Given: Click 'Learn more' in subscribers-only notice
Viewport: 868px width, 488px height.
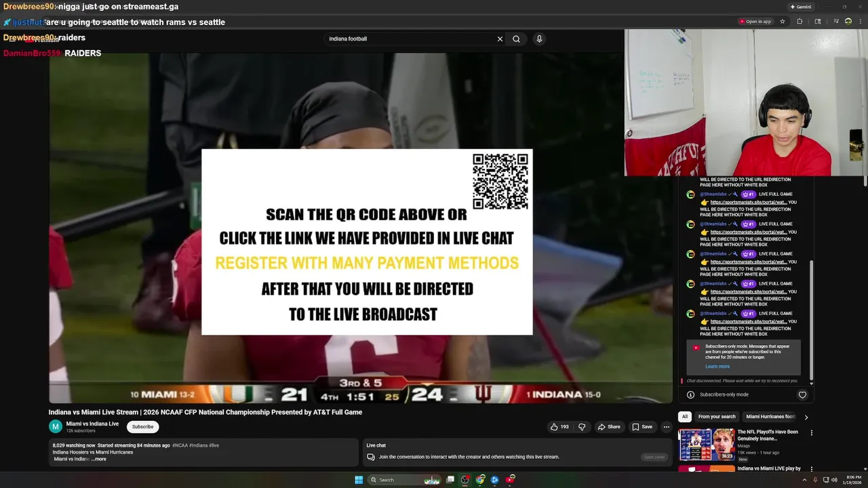Looking at the screenshot, I should click(x=717, y=367).
